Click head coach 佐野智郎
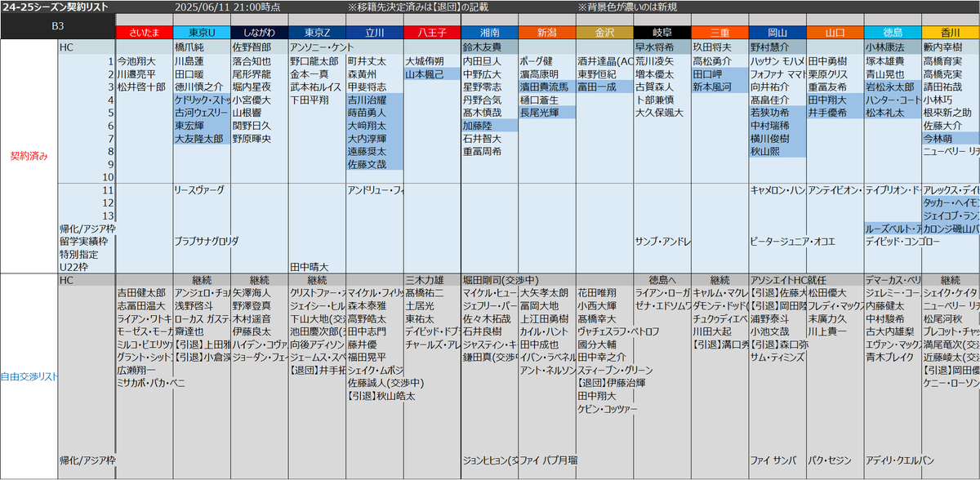 252,48
